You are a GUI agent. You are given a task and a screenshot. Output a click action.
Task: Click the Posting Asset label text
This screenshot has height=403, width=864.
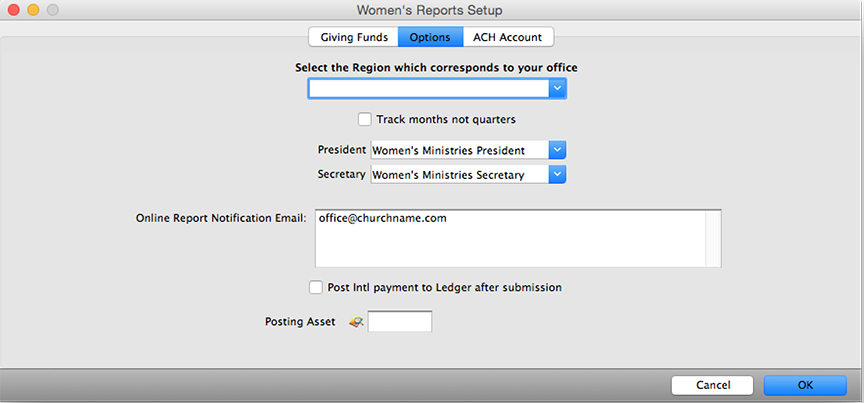(300, 322)
